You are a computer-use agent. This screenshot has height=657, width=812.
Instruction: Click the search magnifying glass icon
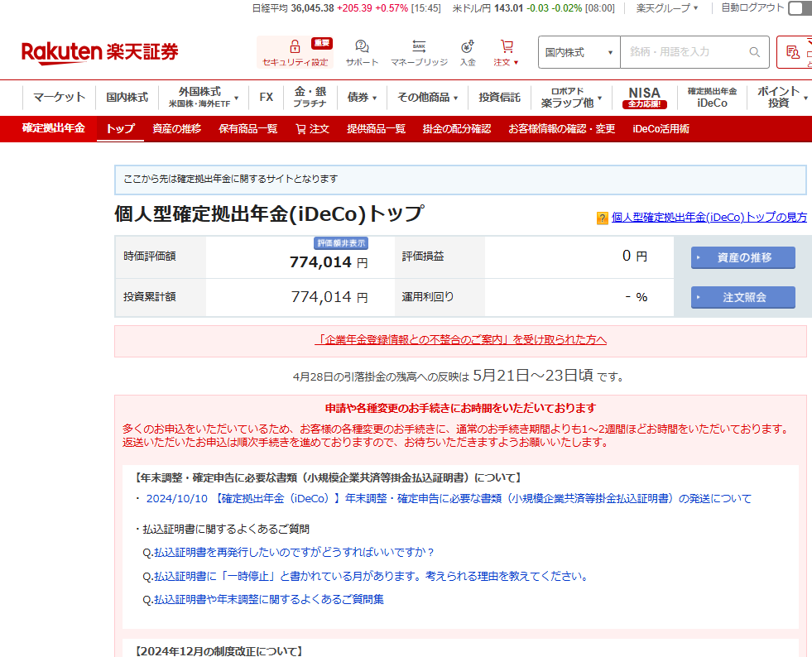pyautogui.click(x=754, y=52)
